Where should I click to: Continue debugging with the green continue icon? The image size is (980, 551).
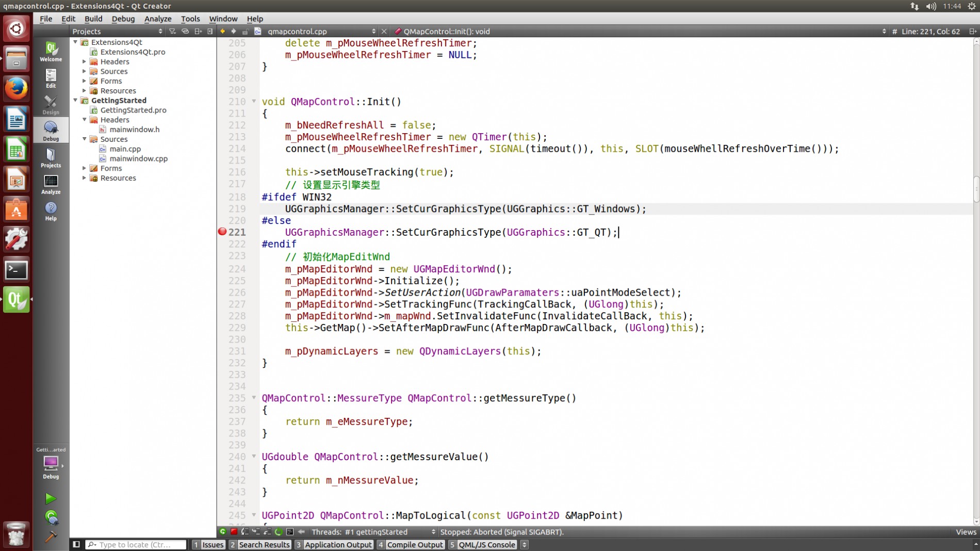[223, 531]
